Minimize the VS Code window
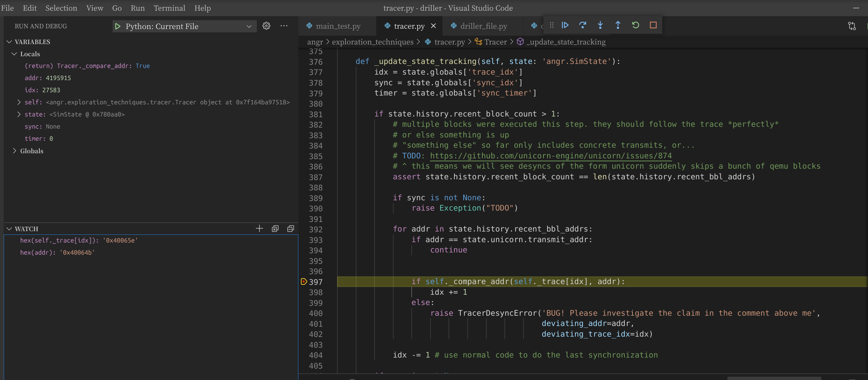This screenshot has height=380, width=868. (x=856, y=8)
